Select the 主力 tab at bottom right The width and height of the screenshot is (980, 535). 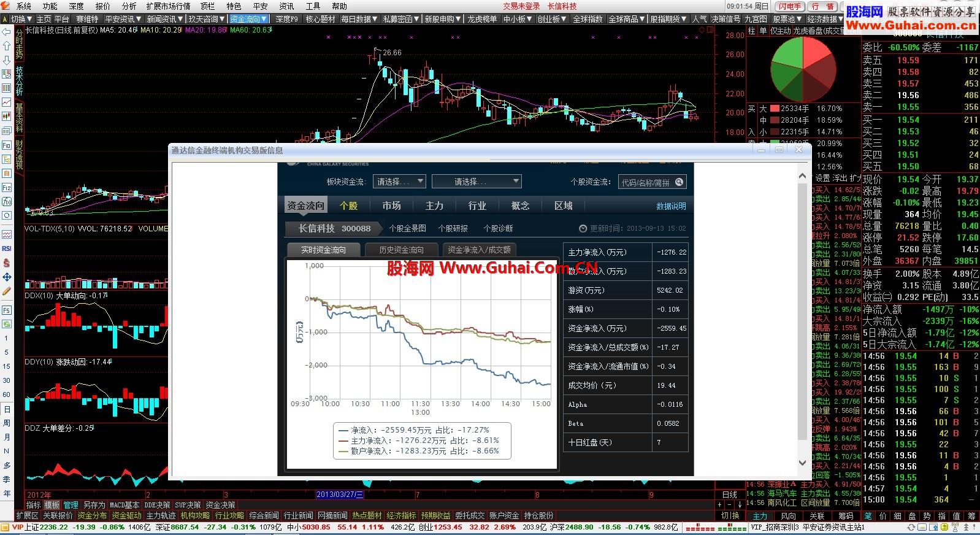click(760, 515)
